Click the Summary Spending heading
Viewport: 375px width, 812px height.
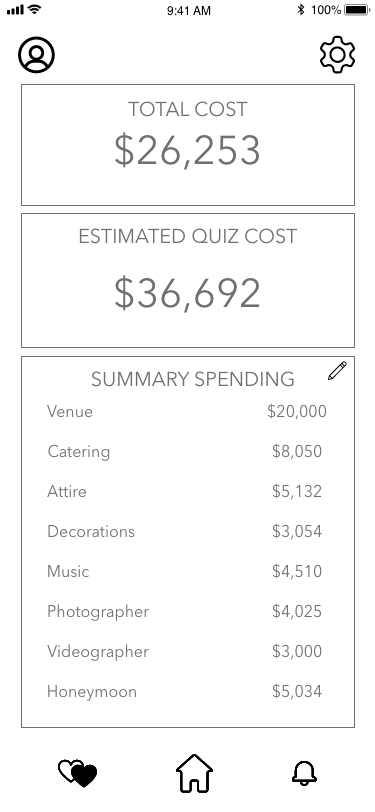(x=193, y=380)
